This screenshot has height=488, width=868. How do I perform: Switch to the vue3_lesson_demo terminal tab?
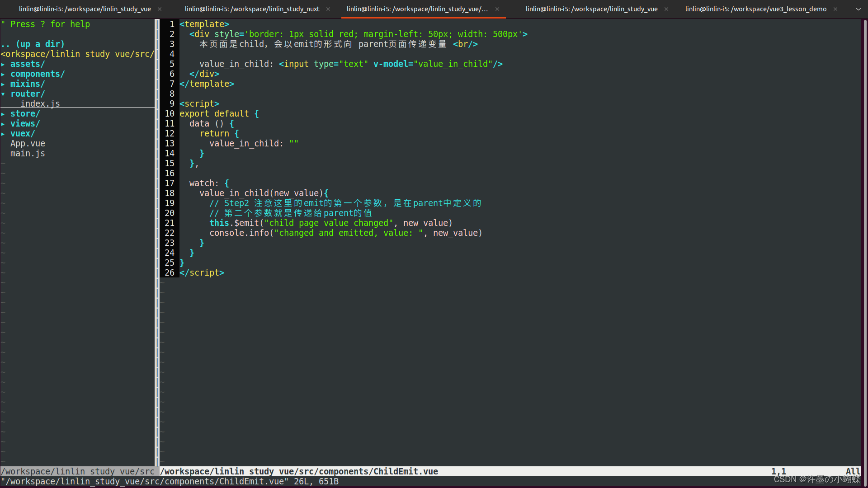tap(755, 9)
